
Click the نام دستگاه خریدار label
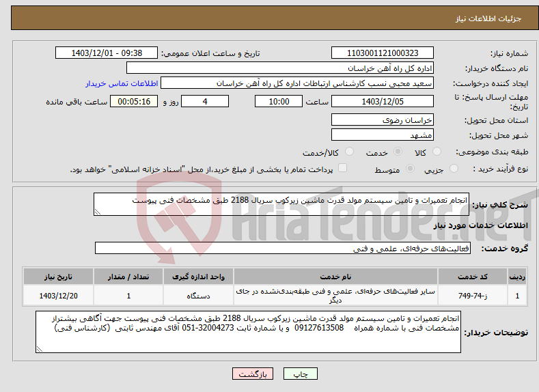coord(497,69)
